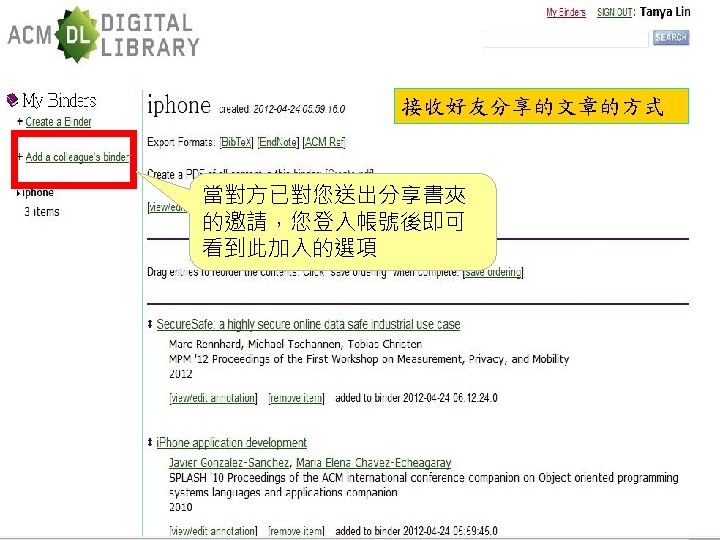Export binder as EndNote
720x540 pixels.
(278, 142)
